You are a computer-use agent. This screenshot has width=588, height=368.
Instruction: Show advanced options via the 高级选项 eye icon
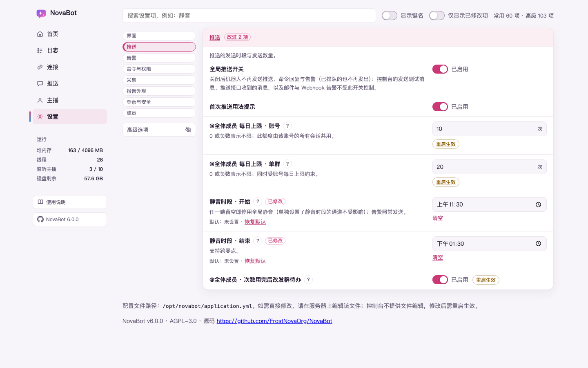(188, 130)
